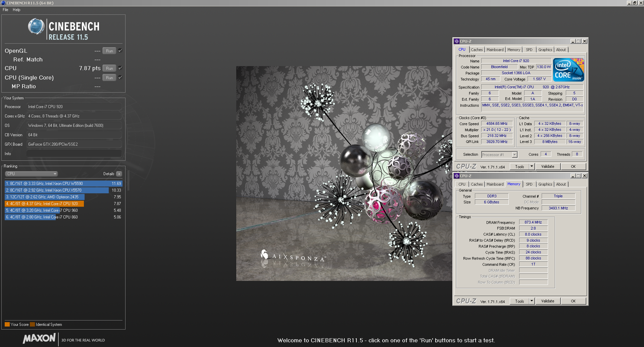Click the CPU score 7.87 pts

90,68
